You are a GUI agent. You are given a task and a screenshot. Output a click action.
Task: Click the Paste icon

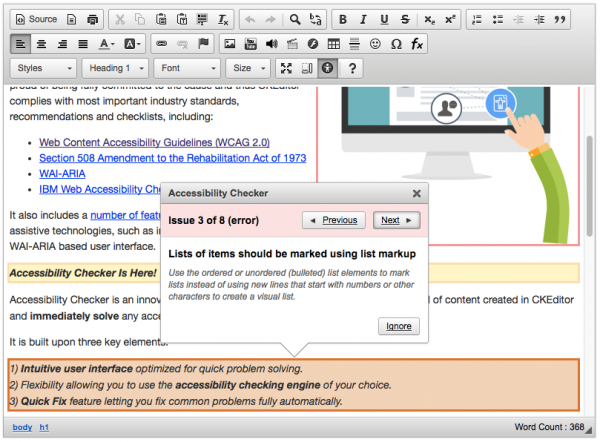[161, 19]
